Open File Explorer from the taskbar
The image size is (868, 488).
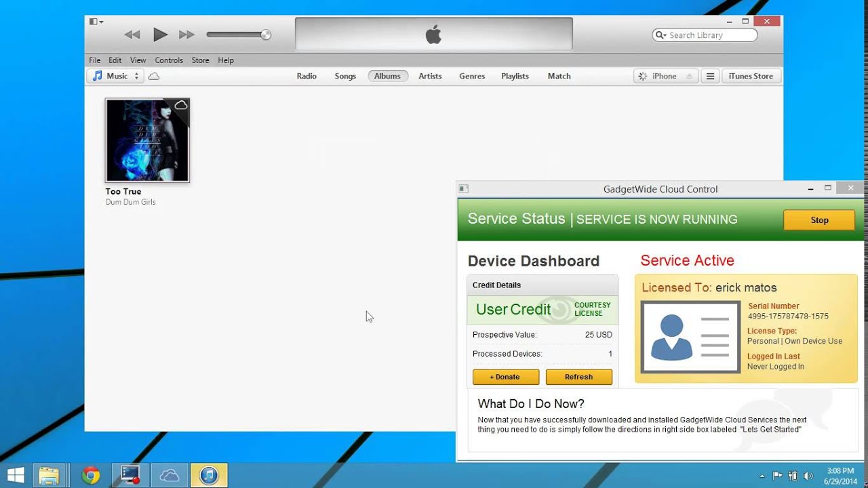(x=51, y=475)
